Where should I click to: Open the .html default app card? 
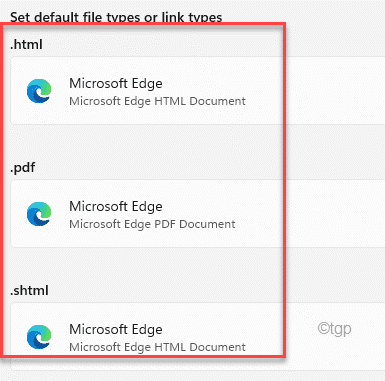(198, 91)
